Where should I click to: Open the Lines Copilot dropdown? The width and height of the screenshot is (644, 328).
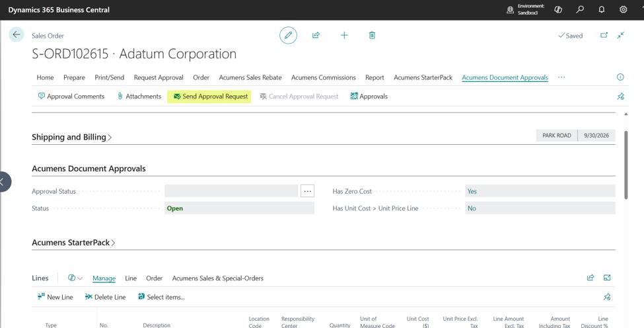tap(75, 278)
